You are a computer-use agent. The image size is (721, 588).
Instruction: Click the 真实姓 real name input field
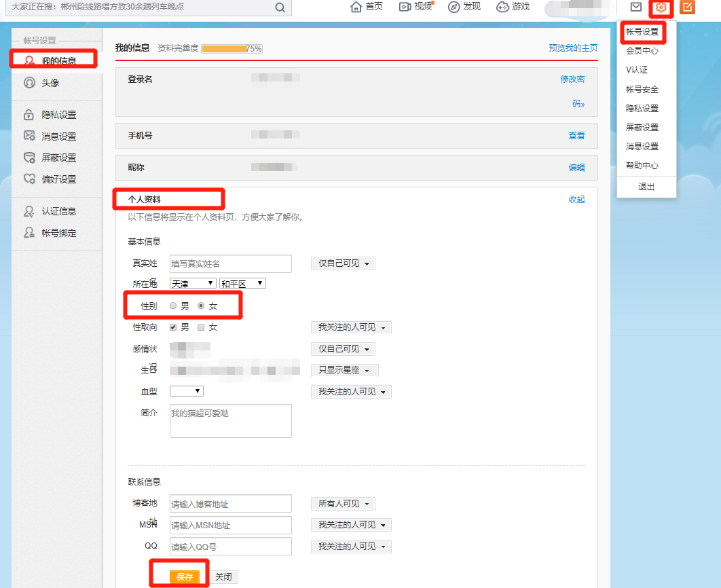231,263
